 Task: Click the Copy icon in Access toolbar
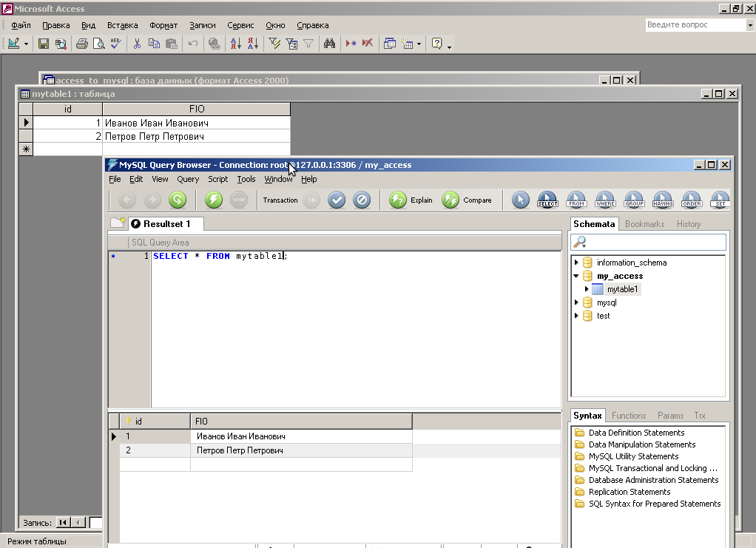(x=154, y=44)
